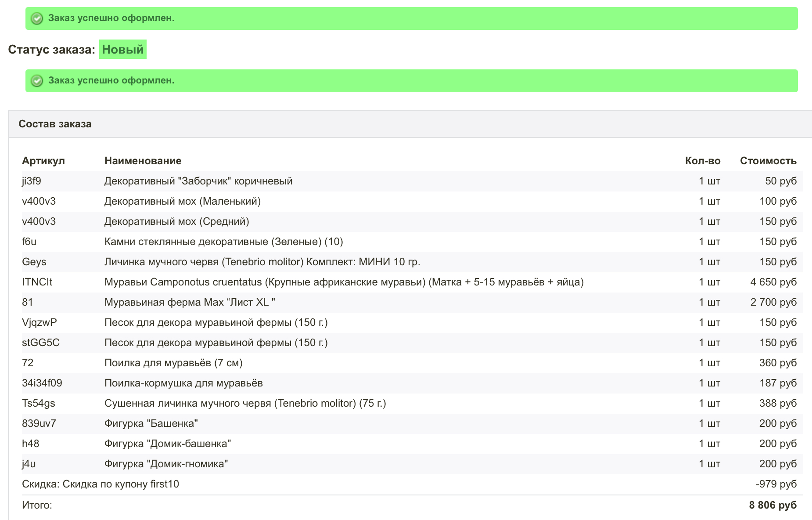Click article code 'stGG5C'
Image resolution: width=812 pixels, height=520 pixels.
tap(41, 343)
